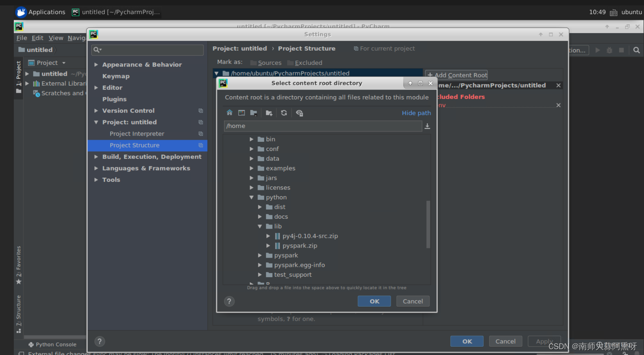Screen dimensions: 644x355
Task: Open the help question mark in directory dialog
Action: (x=229, y=301)
